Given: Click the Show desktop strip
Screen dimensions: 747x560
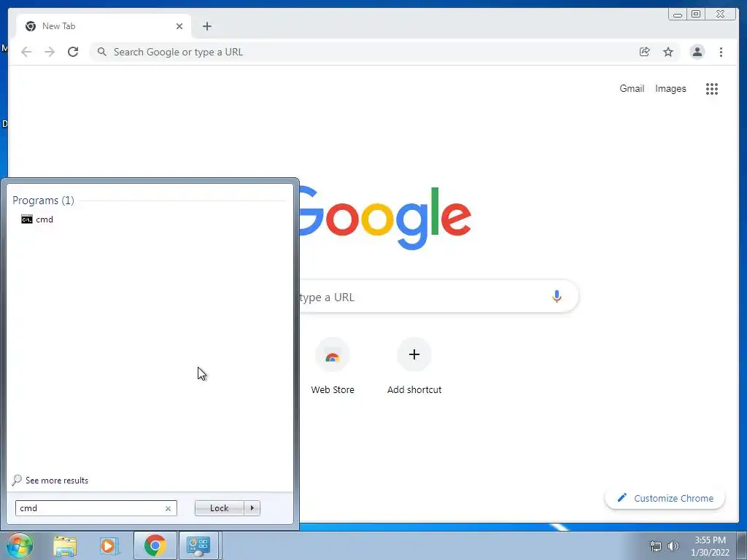Looking at the screenshot, I should click(742, 545).
